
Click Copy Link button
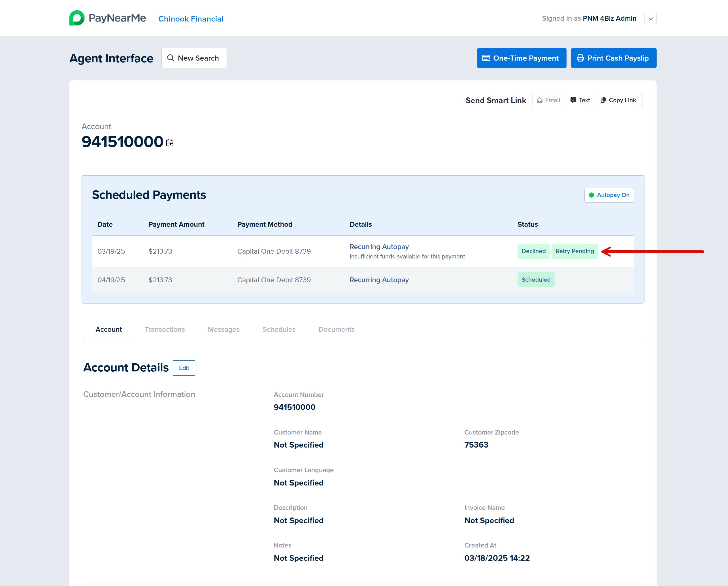pos(619,100)
